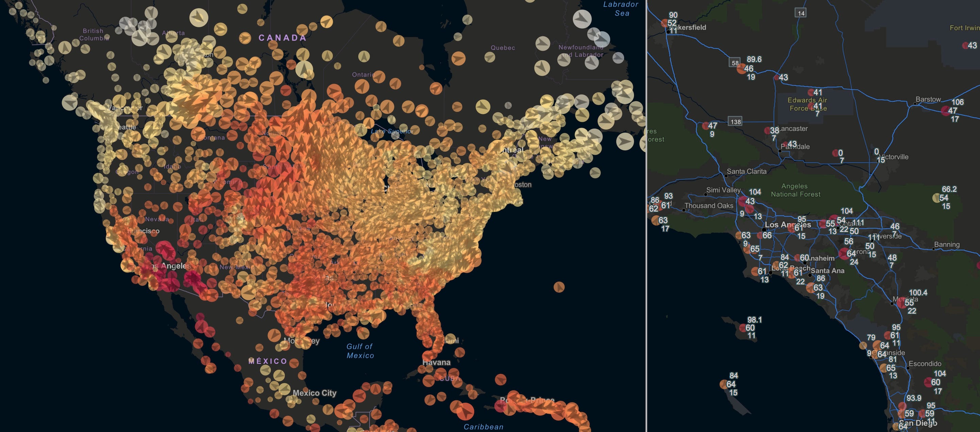The height and width of the screenshot is (432, 980).
Task: Click the offshore 84/64/15 weather station
Action: point(724,384)
